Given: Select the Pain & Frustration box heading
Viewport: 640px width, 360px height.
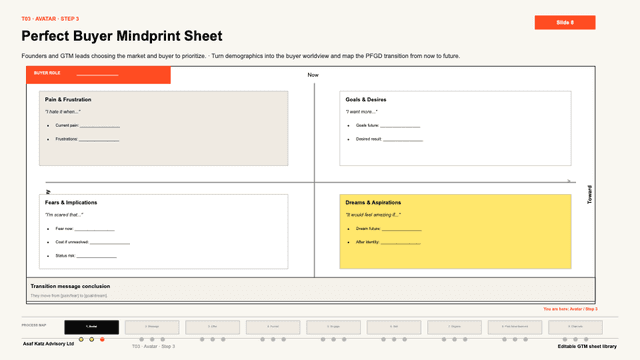Looking at the screenshot, I should [68, 100].
